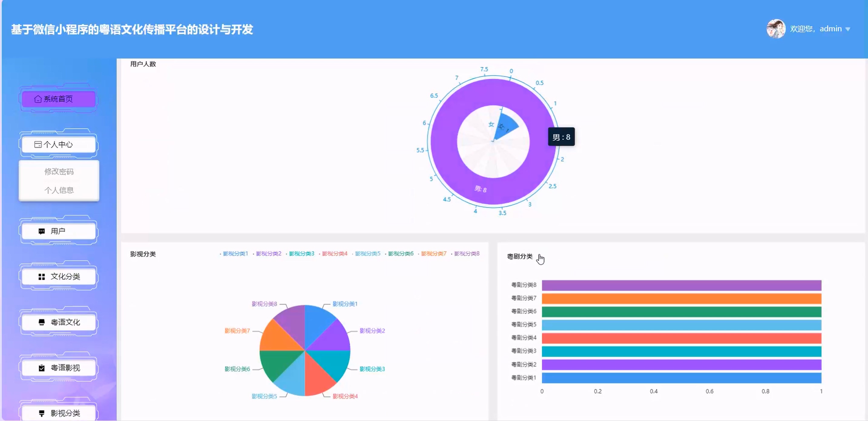
Task: Click the 欢迎您, admin text
Action: pos(815,29)
